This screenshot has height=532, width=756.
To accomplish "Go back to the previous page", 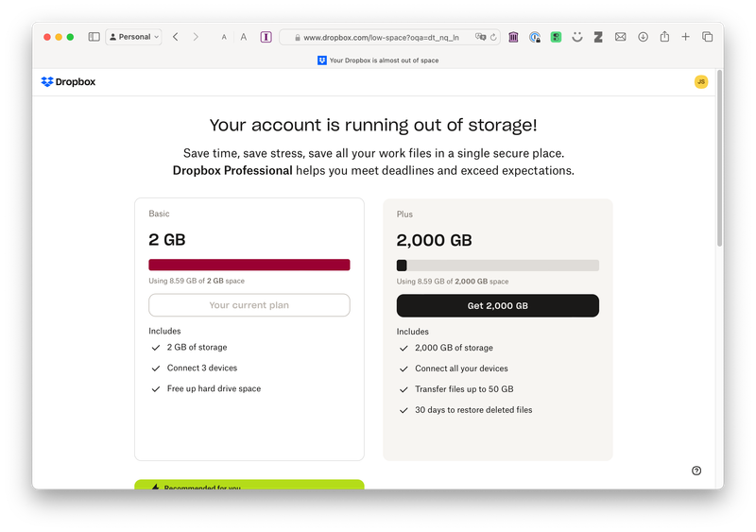I will [x=176, y=37].
